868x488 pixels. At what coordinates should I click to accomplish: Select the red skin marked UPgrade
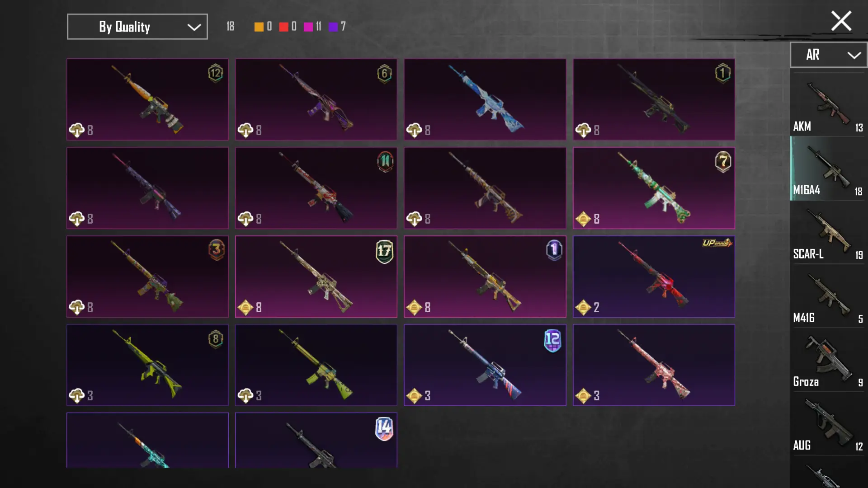(x=654, y=277)
